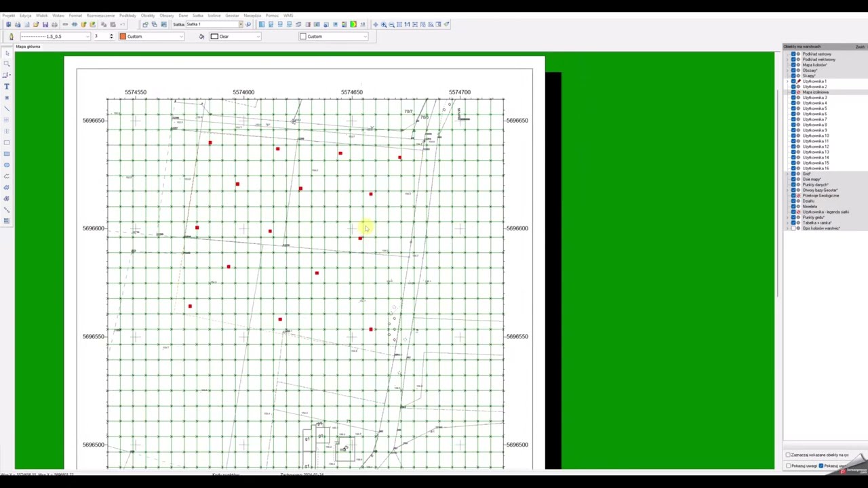Click the color map gradient toolbar icon

coord(353,24)
